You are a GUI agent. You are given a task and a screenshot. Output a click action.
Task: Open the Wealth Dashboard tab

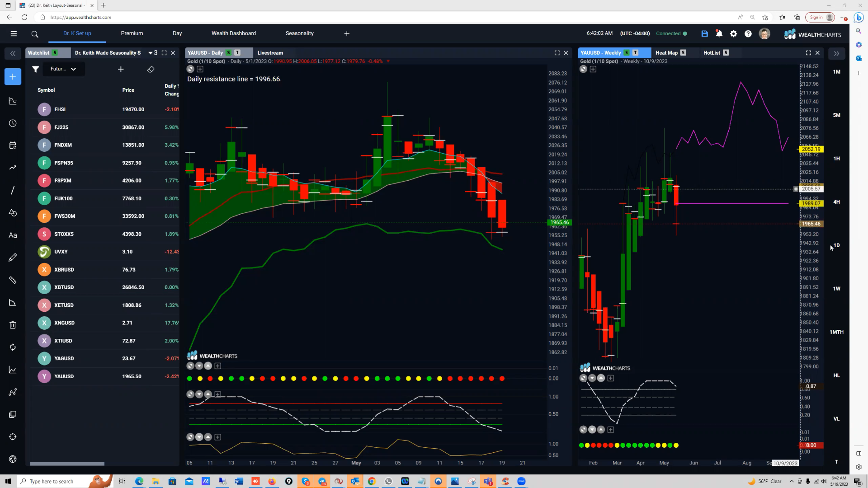tap(234, 33)
